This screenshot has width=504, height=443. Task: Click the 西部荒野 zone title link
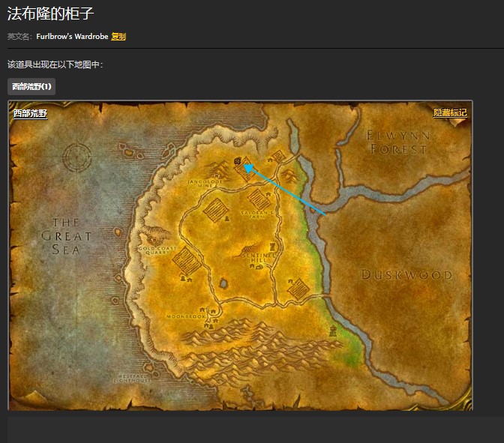pyautogui.click(x=30, y=114)
